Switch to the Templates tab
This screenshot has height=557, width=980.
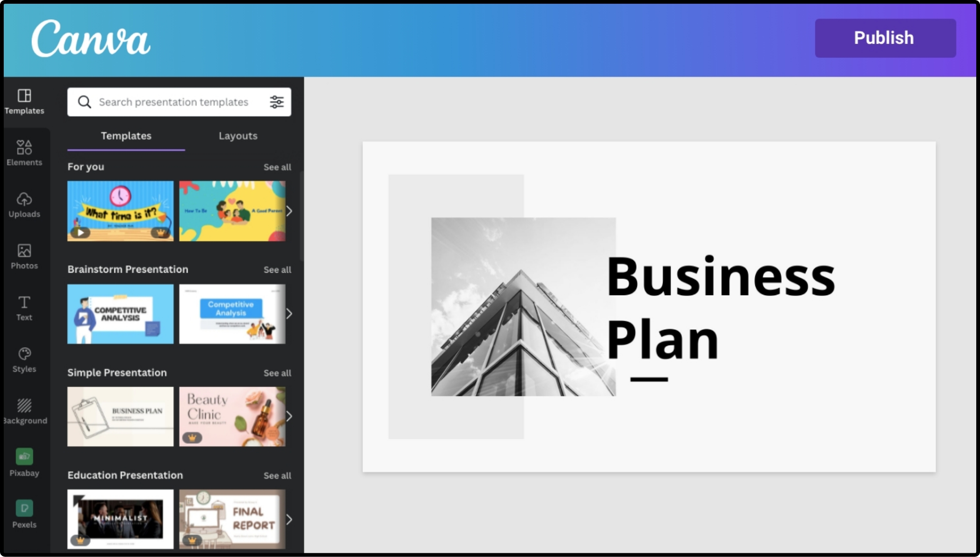126,135
